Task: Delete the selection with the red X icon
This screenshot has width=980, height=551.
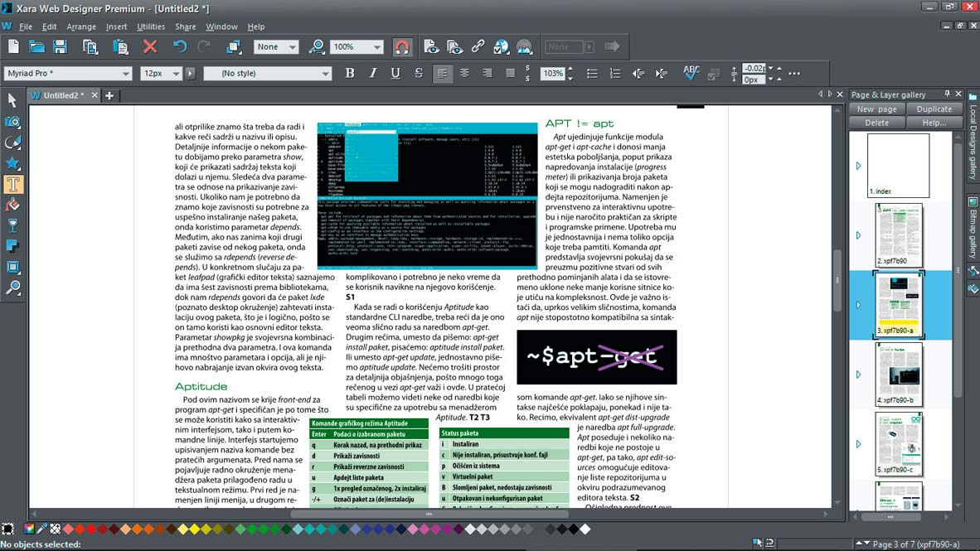Action: [150, 47]
